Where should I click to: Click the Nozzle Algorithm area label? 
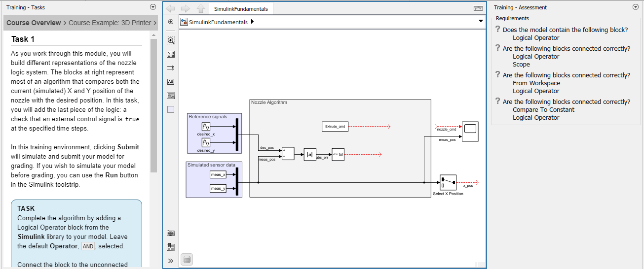[x=269, y=102]
